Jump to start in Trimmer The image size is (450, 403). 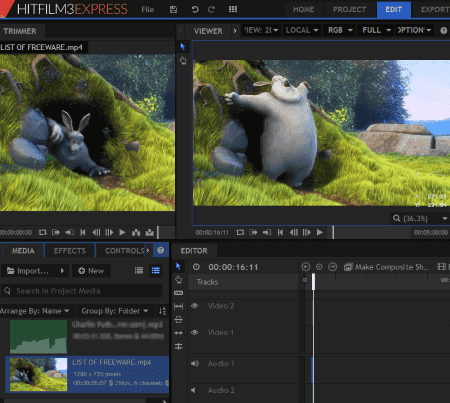click(83, 232)
